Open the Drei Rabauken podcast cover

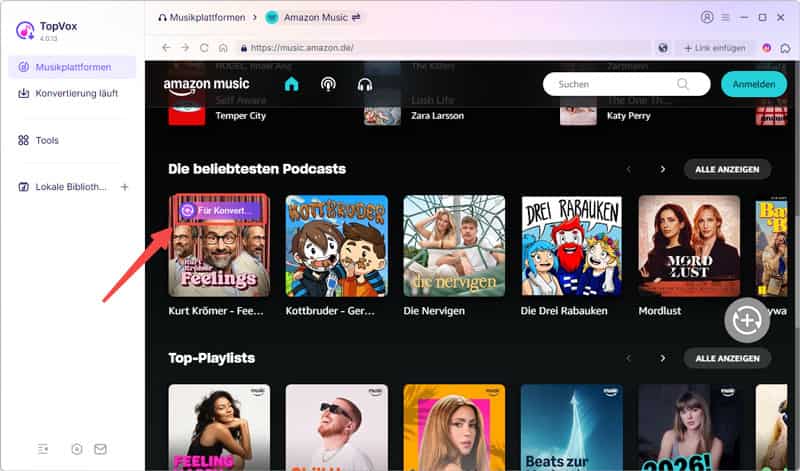(571, 246)
